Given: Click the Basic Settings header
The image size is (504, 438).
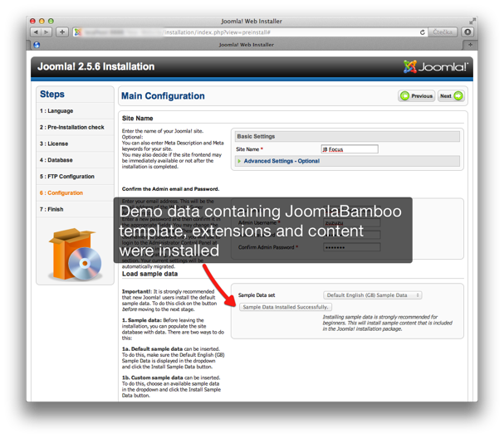Looking at the screenshot, I should pos(347,137).
